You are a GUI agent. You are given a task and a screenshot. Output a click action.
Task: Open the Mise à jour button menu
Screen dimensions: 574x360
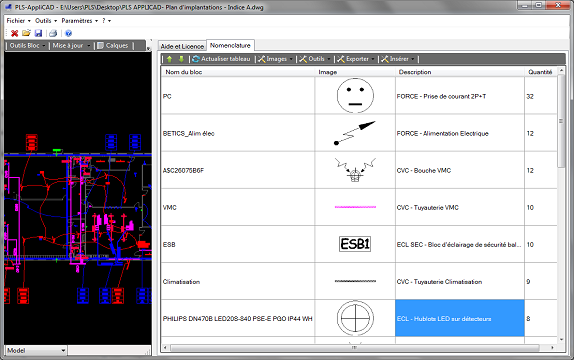click(71, 46)
